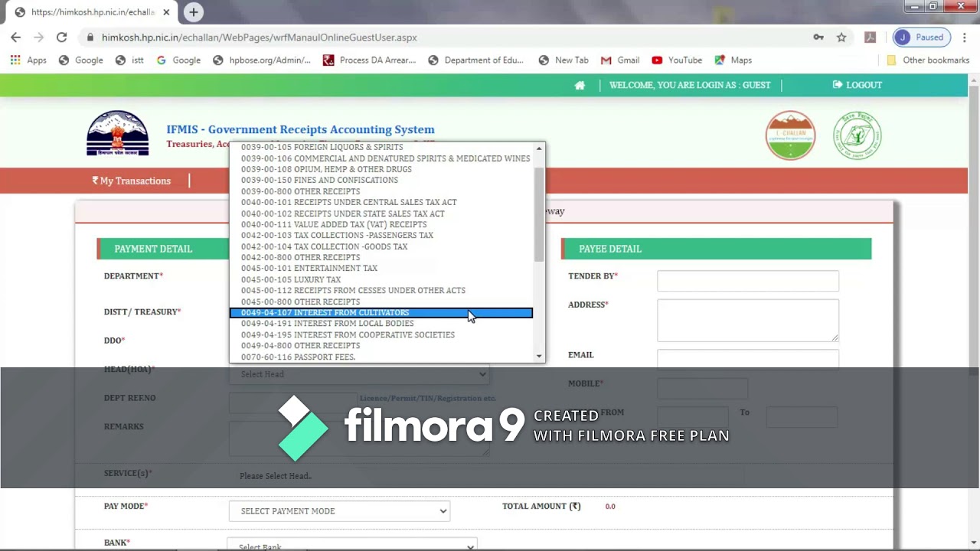Click the Remarks text area
The height and width of the screenshot is (551, 980).
[359, 438]
